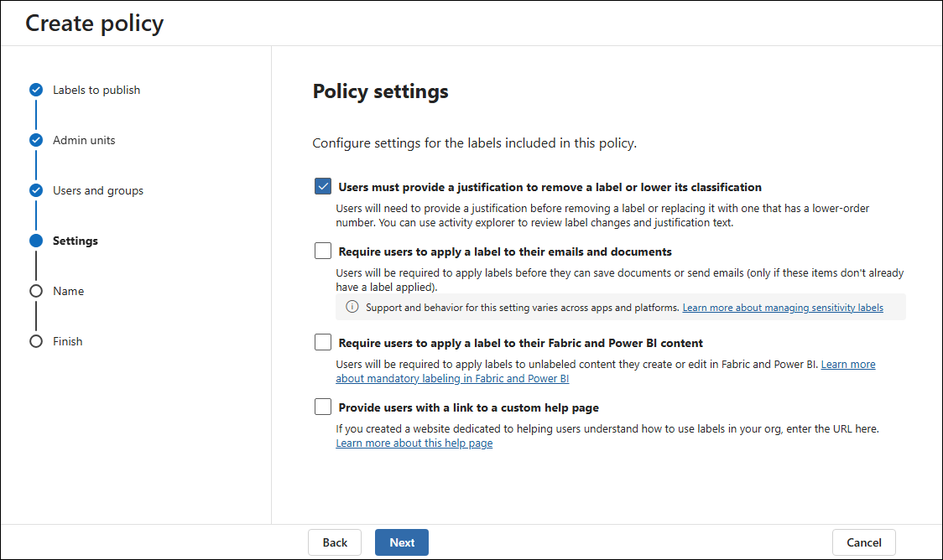Jump to the Users and groups step
Image resolution: width=943 pixels, height=560 pixels.
point(98,190)
